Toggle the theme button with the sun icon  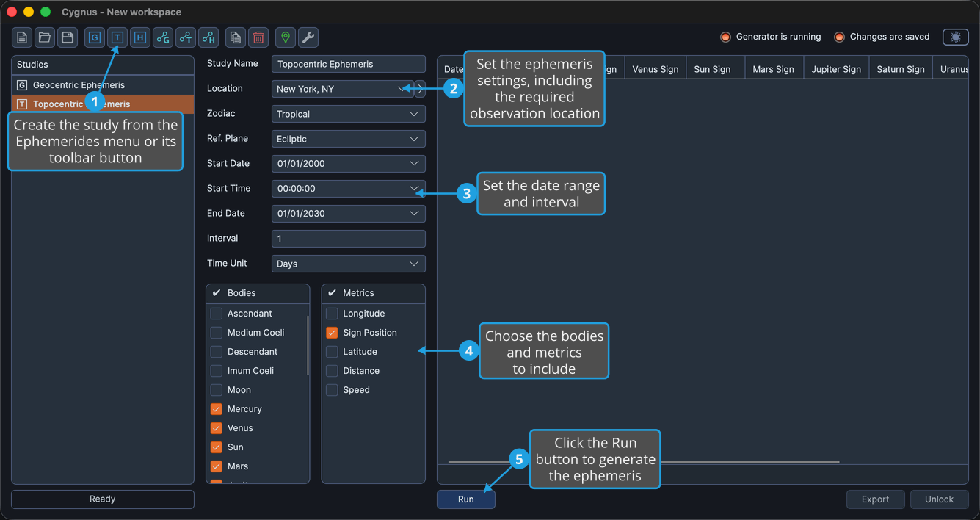coord(956,37)
